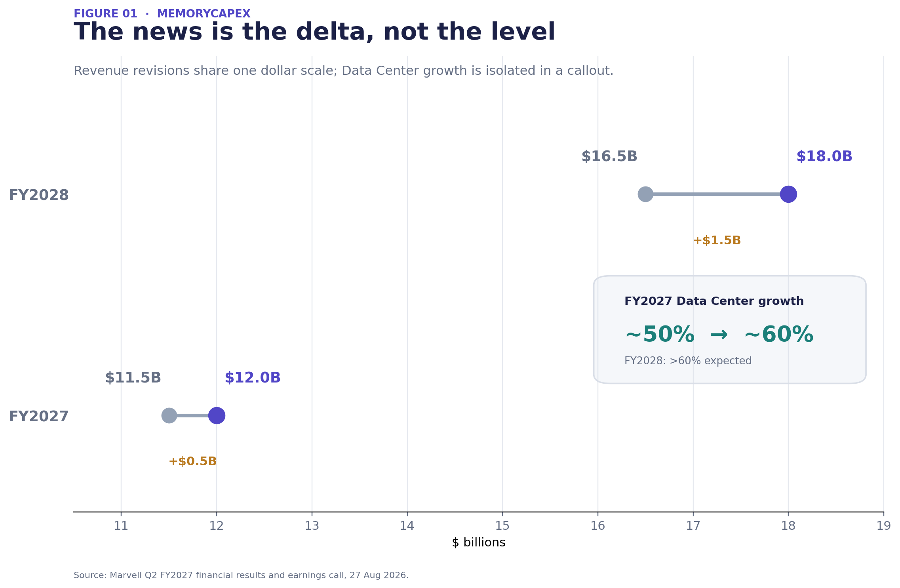This screenshot has width=900, height=588.
Task: Click the FY2027 row label
Action: click(x=39, y=417)
